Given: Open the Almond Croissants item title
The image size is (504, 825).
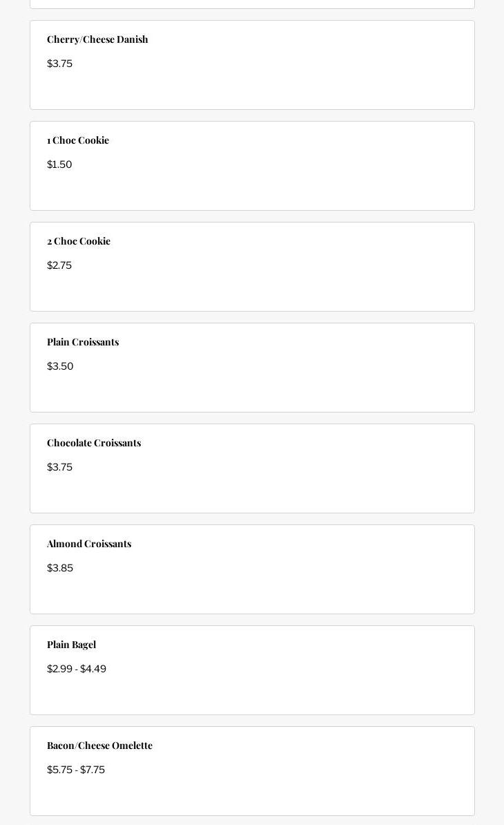Looking at the screenshot, I should point(89,544).
